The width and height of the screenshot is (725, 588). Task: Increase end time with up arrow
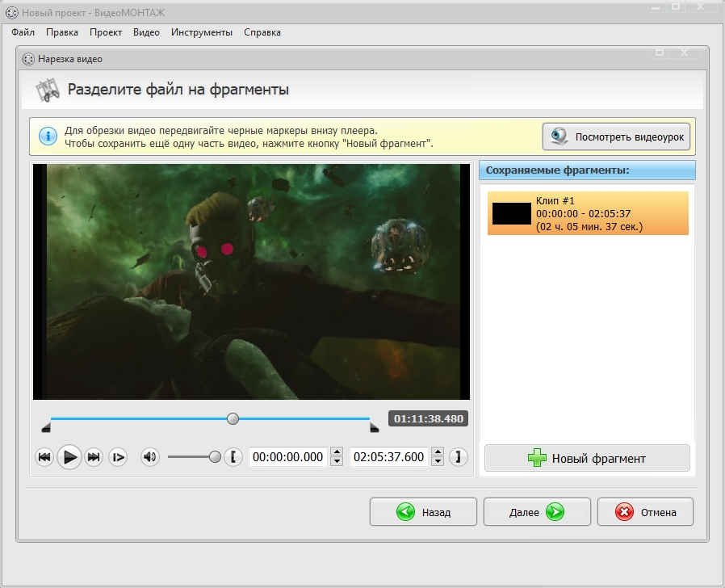click(x=438, y=452)
